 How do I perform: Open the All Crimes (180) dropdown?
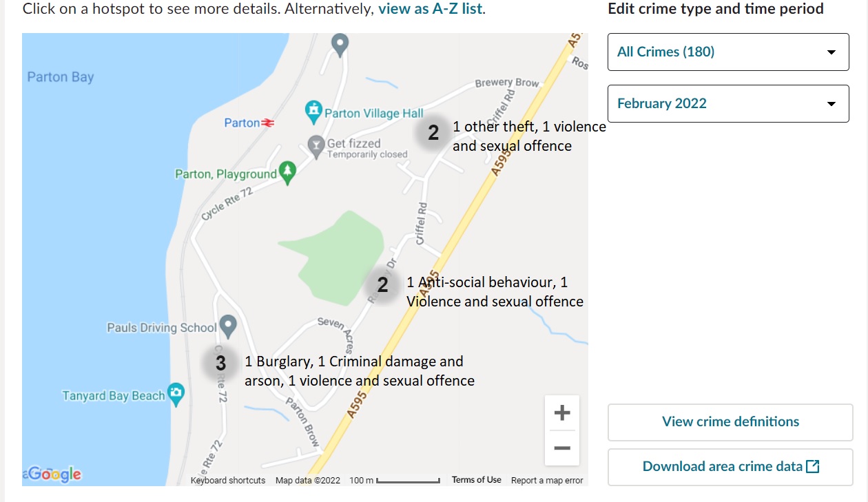point(728,52)
